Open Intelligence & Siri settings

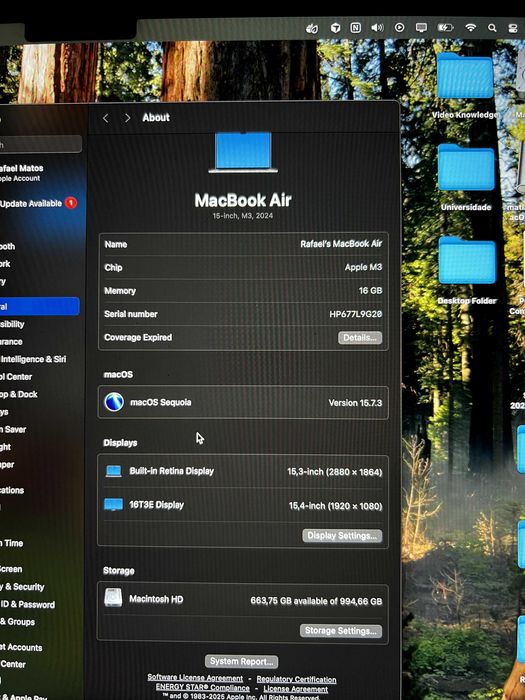click(33, 359)
